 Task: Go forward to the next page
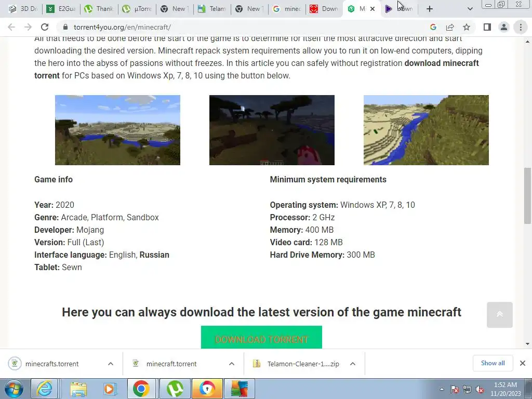coord(28,27)
